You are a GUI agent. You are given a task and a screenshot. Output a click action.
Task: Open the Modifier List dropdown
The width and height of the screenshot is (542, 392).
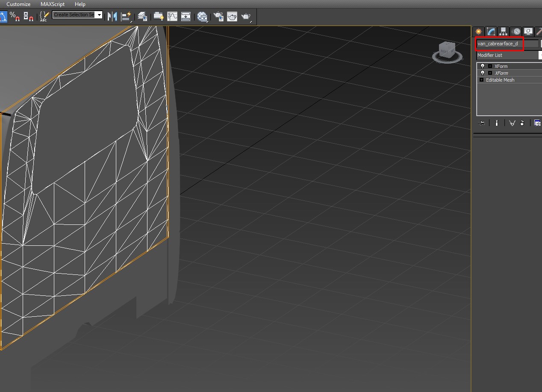510,55
